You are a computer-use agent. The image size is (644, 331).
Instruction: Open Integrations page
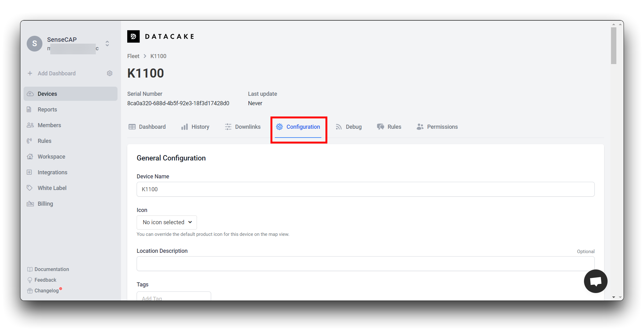[70, 172]
